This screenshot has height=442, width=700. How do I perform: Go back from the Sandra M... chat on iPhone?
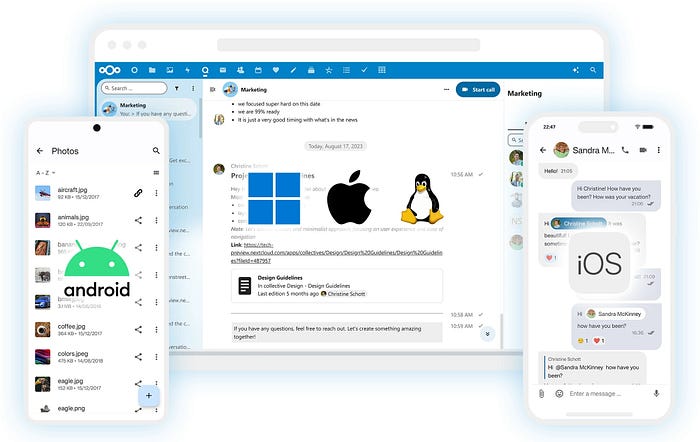(x=543, y=150)
